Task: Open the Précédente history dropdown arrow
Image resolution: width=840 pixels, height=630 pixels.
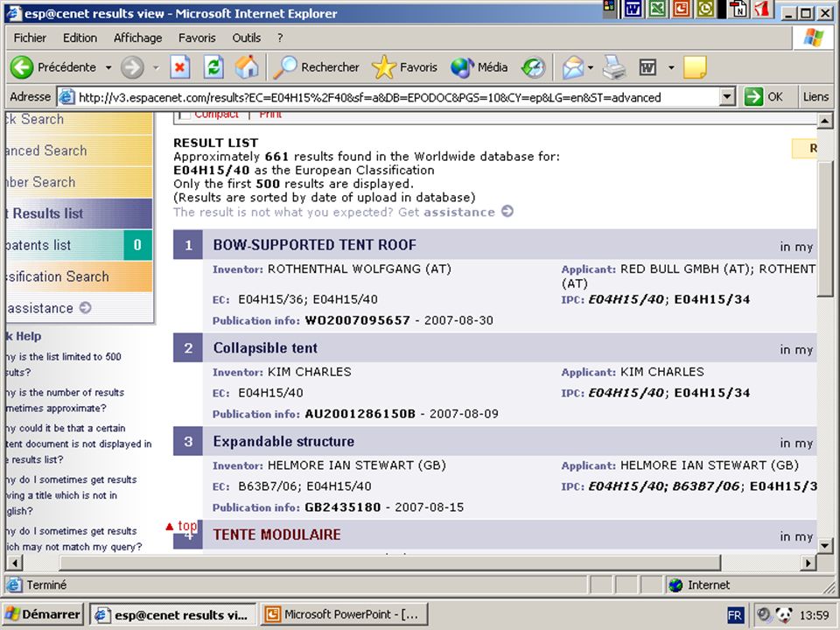Action: (108, 67)
